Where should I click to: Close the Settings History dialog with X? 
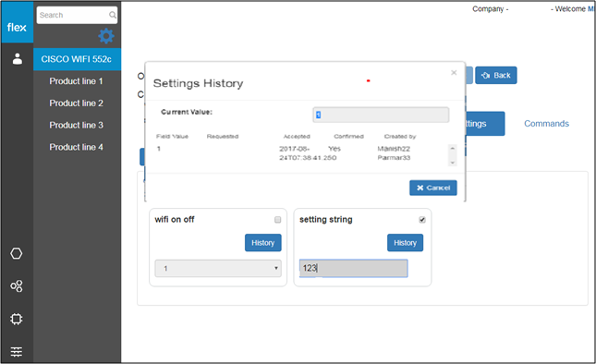coord(454,73)
